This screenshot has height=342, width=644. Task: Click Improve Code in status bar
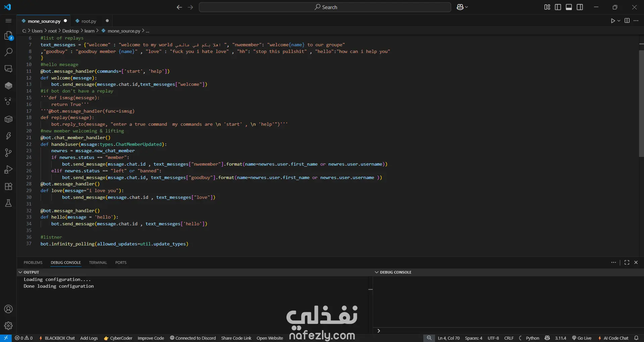151,338
